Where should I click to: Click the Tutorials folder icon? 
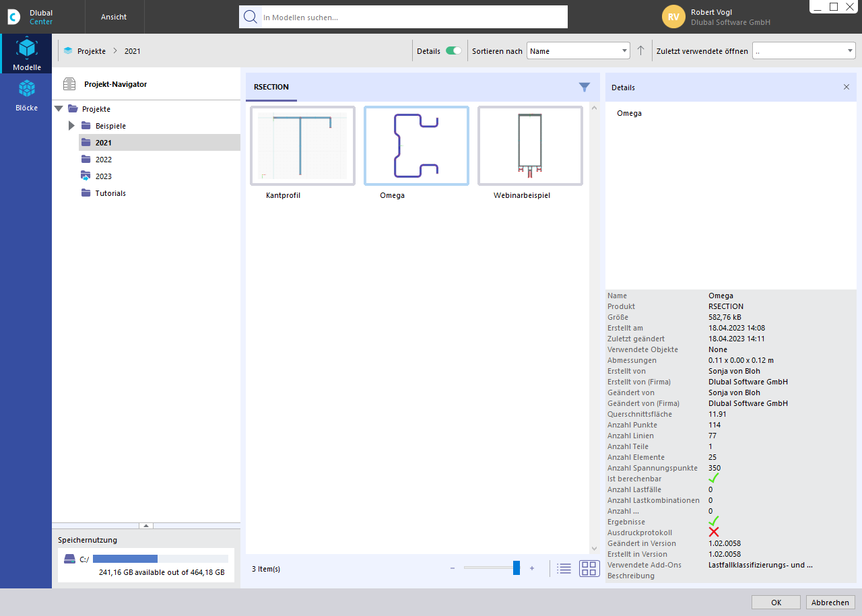(x=86, y=193)
